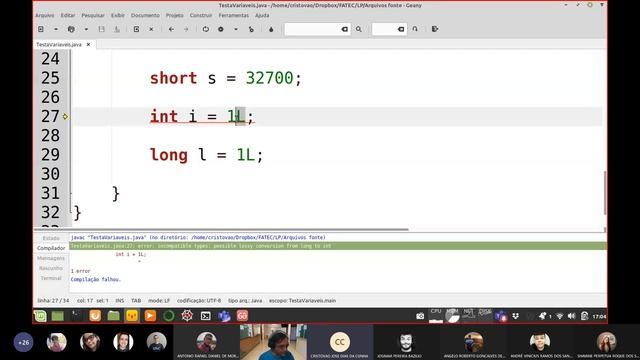Expand the recent files dropdown arrow
Viewport: 640px width, 360px height.
(x=86, y=29)
